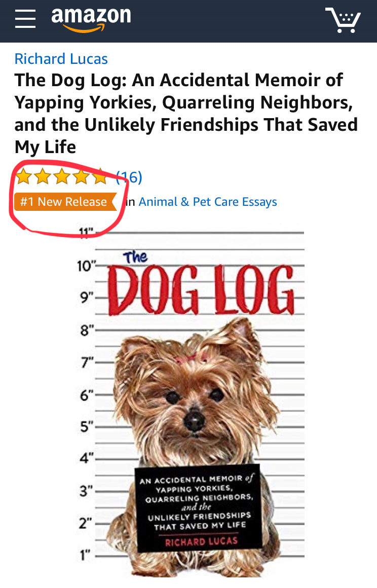377x588 pixels.
Task: Tap the Amazon logo
Action: [91, 19]
